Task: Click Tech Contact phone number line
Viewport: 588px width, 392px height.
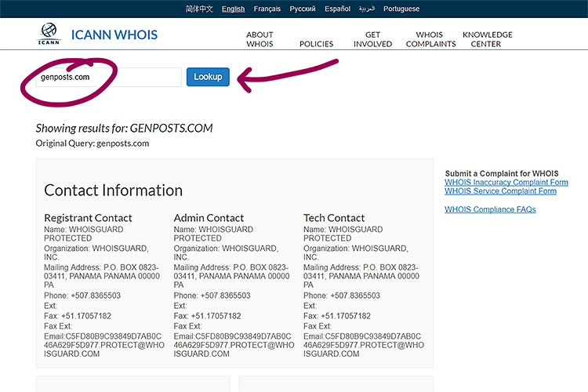Action: [342, 296]
